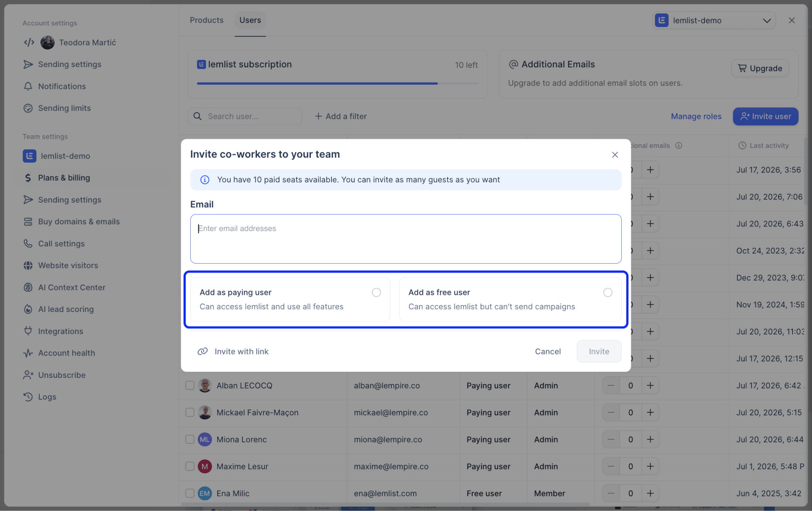Open the Manage roles link
The width and height of the screenshot is (812, 511).
pyautogui.click(x=696, y=117)
